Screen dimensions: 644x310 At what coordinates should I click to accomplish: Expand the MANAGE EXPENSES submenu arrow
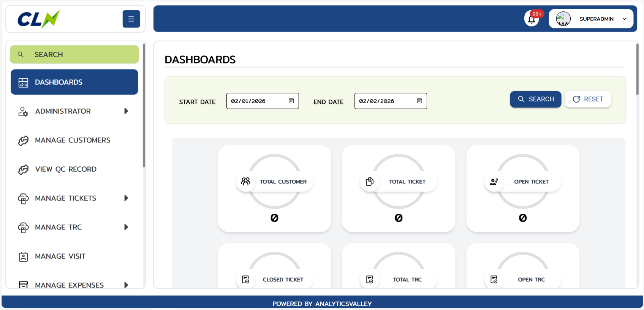(126, 285)
